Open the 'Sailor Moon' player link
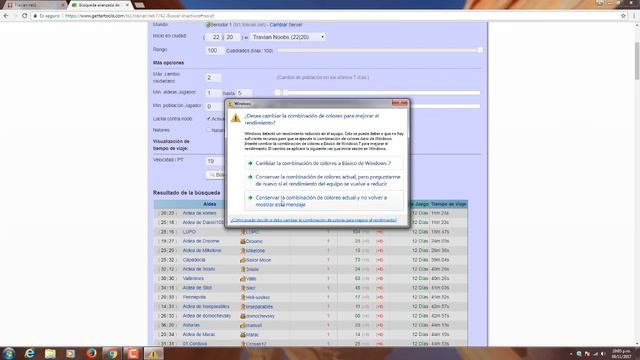Screen dimensions: 640x360 (x=258, y=260)
